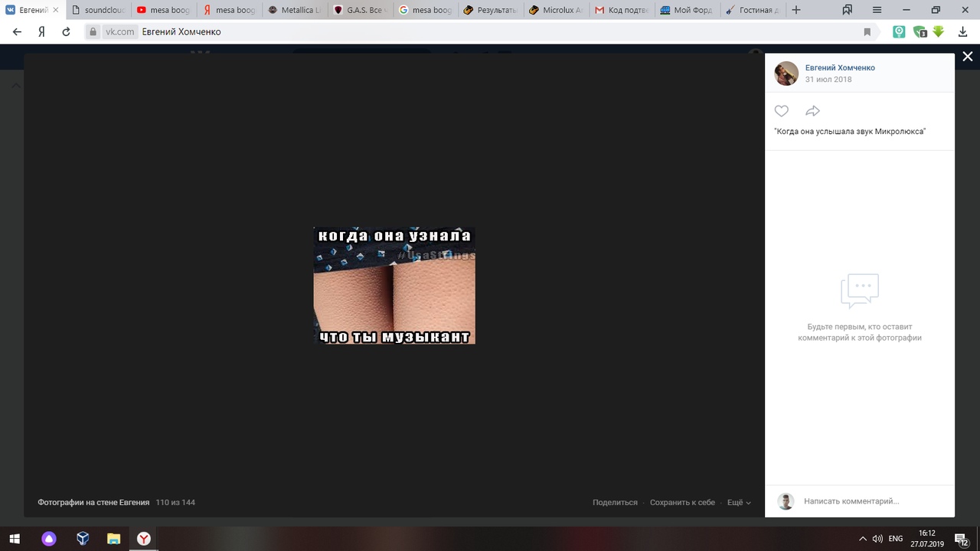Go back with the browser back arrow

[x=17, y=32]
